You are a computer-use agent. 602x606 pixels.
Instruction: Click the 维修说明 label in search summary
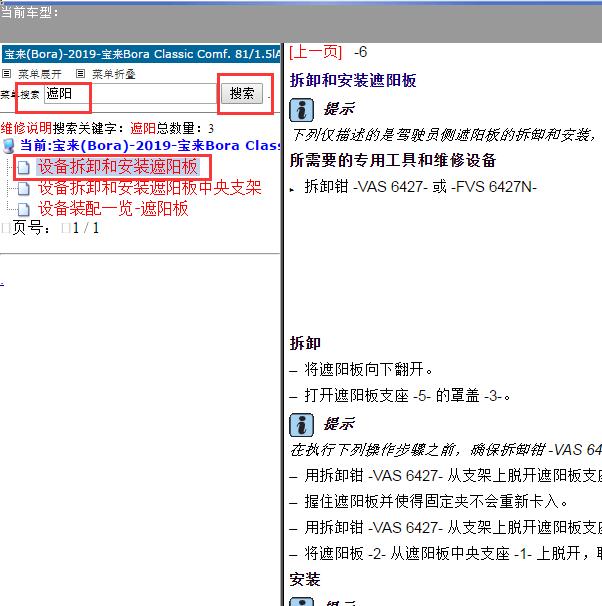click(x=26, y=128)
